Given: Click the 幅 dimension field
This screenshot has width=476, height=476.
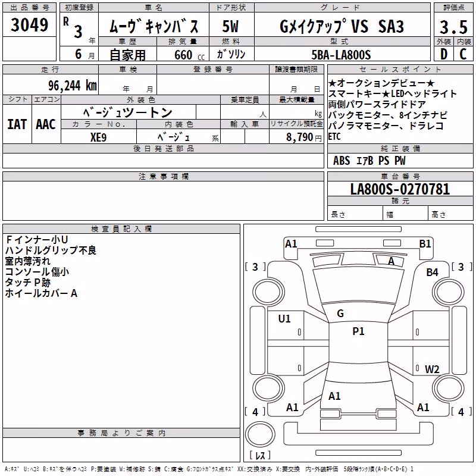Looking at the screenshot, I should [406, 214].
